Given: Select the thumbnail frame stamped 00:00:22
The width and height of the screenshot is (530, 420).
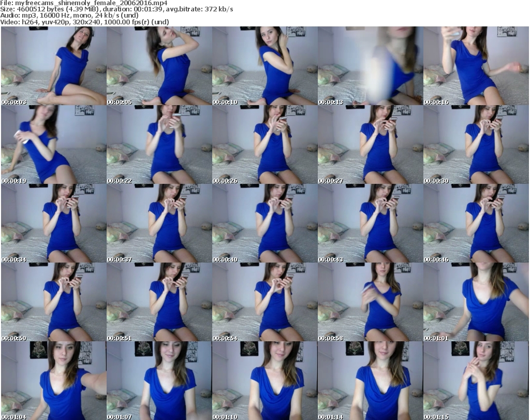Looking at the screenshot, I should [x=159, y=144].
